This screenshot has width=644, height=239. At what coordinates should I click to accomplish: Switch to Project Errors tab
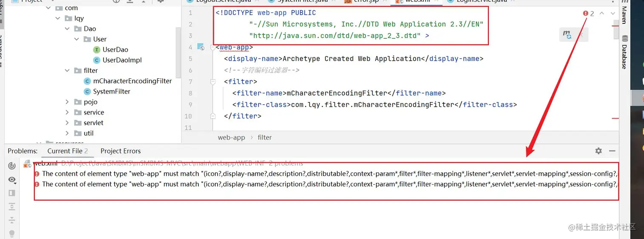point(121,151)
